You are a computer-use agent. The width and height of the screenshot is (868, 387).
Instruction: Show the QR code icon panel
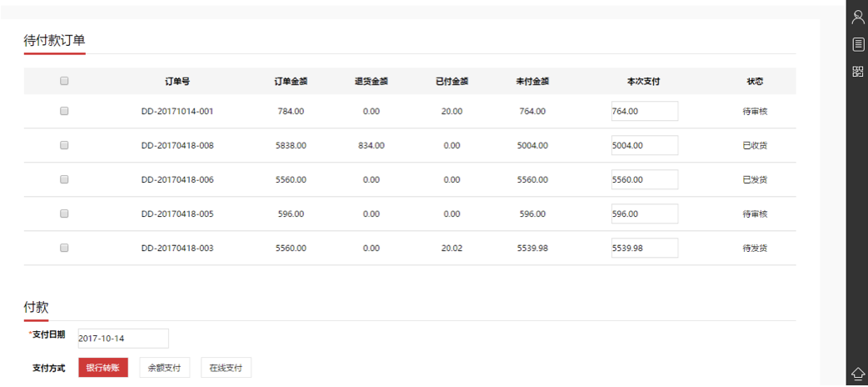[x=857, y=71]
